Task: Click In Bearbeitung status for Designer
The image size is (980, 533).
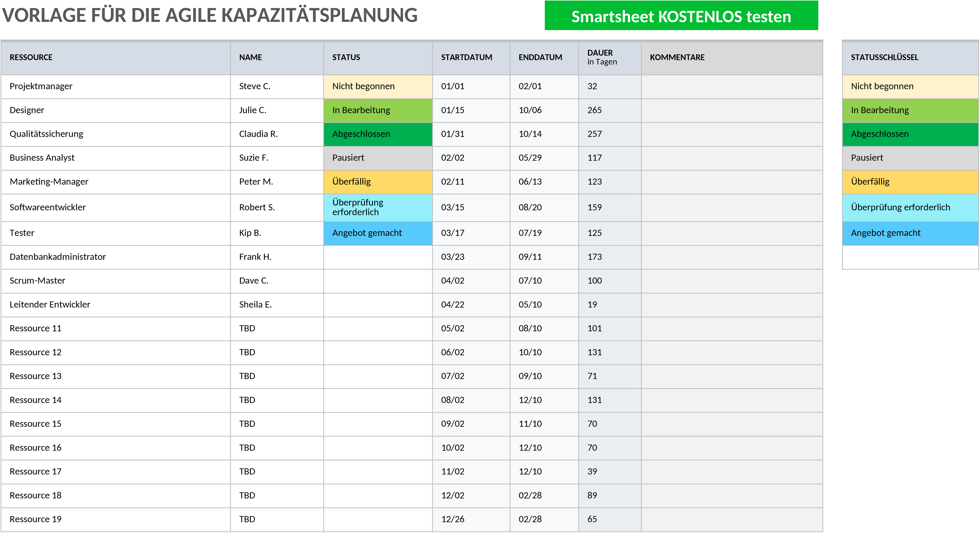Action: pyautogui.click(x=378, y=111)
